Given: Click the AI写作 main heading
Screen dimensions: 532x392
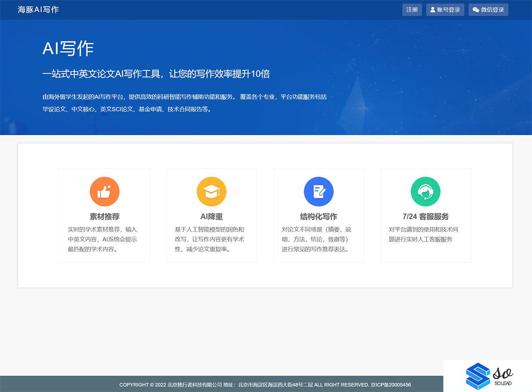Looking at the screenshot, I should point(68,48).
